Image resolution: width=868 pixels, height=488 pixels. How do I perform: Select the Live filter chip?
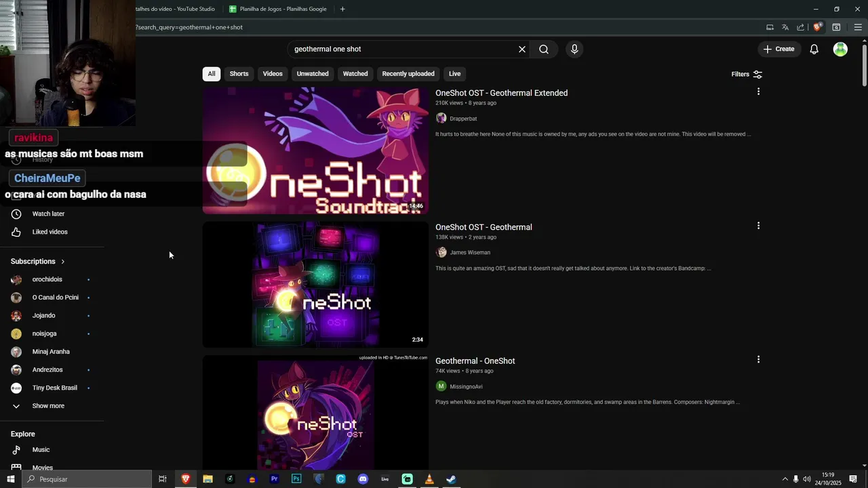(454, 74)
